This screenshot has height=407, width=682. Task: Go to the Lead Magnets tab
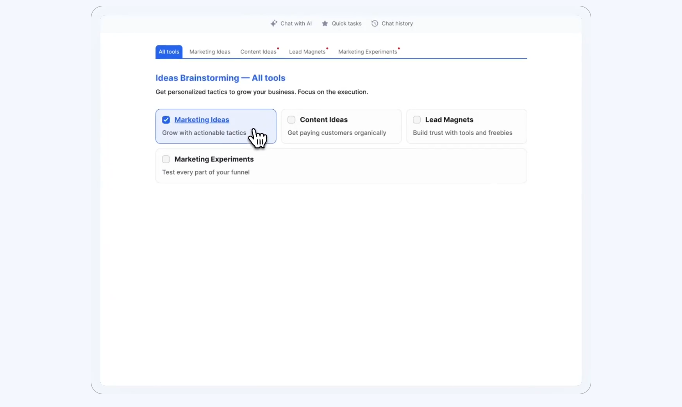(307, 51)
